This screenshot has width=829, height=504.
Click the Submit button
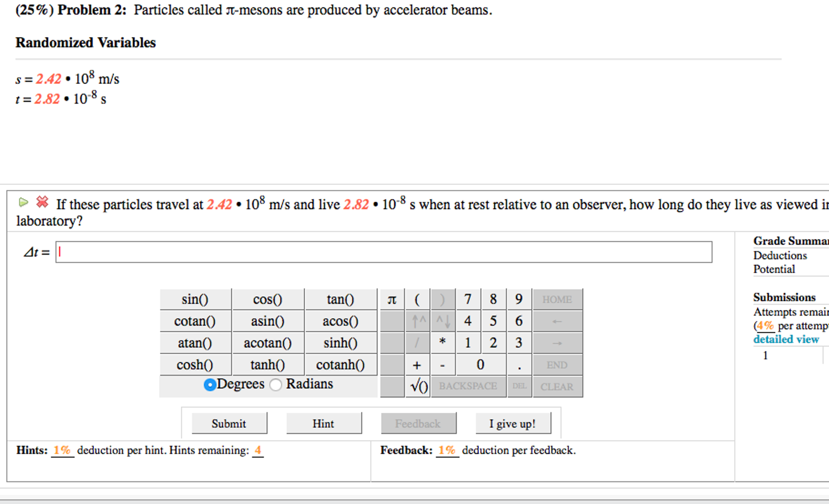229,423
